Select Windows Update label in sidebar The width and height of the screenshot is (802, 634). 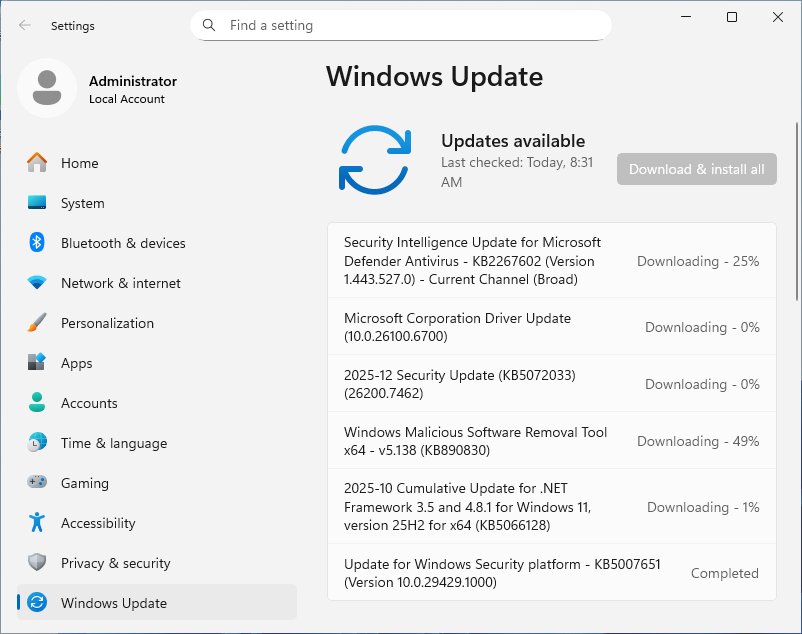(x=114, y=603)
